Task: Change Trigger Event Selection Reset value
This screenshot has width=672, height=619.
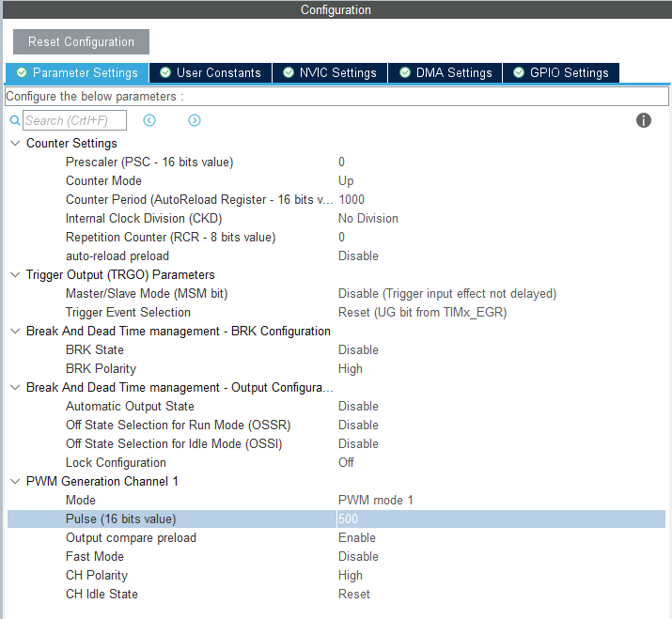Action: coord(423,312)
